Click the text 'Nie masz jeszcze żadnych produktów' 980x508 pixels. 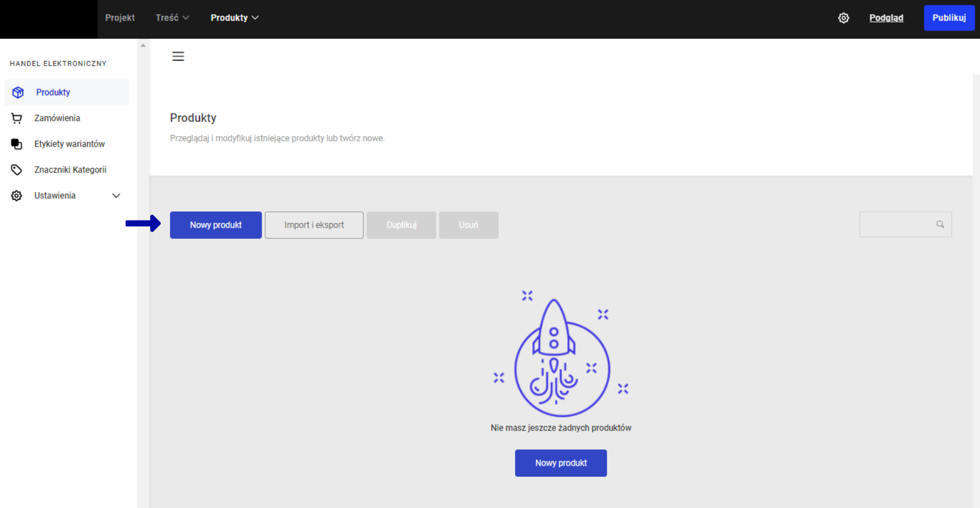coord(561,428)
